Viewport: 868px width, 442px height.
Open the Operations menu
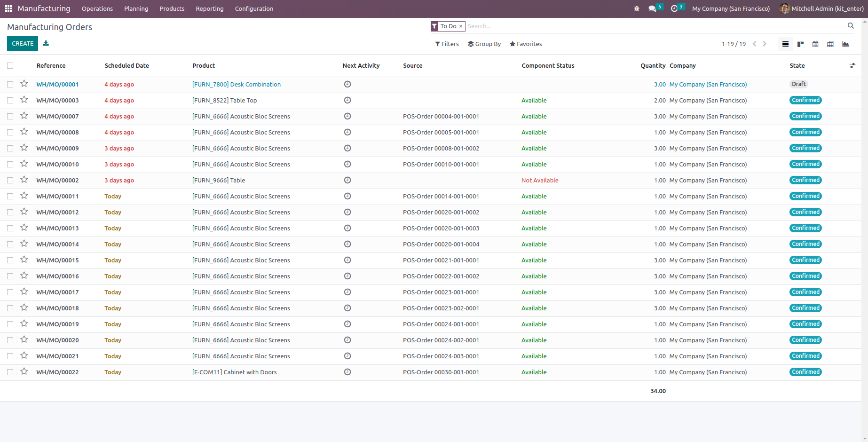97,8
